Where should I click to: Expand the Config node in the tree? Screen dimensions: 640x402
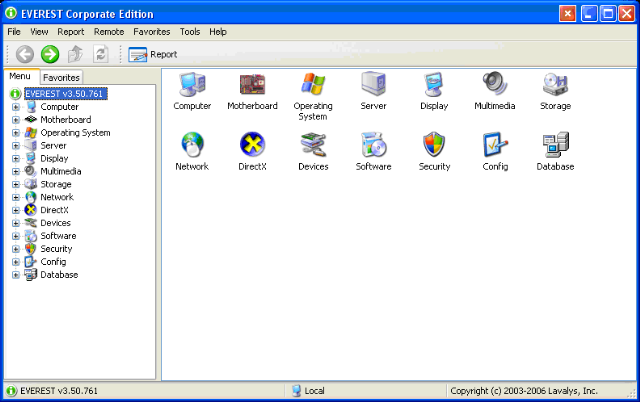coord(16,262)
